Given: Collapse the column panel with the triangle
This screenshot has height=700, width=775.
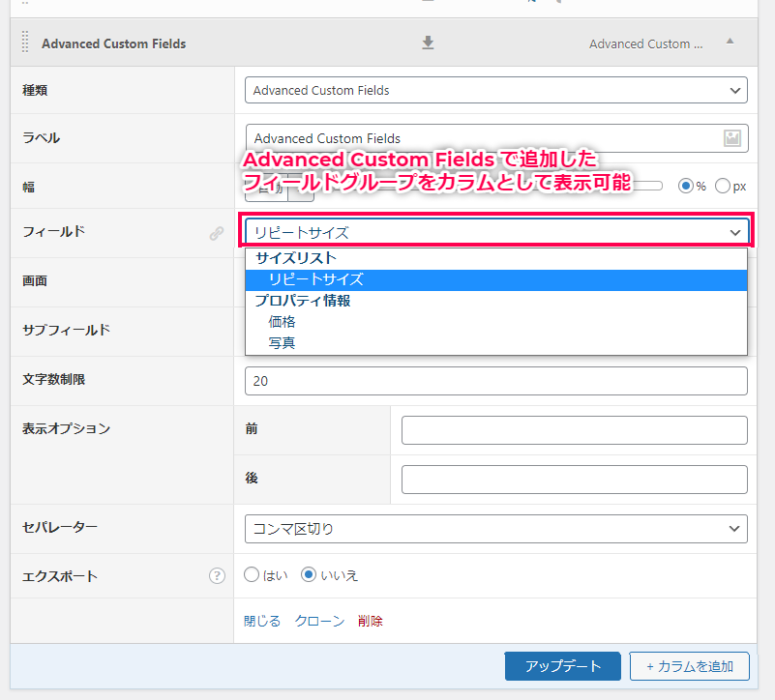Looking at the screenshot, I should click(x=730, y=42).
